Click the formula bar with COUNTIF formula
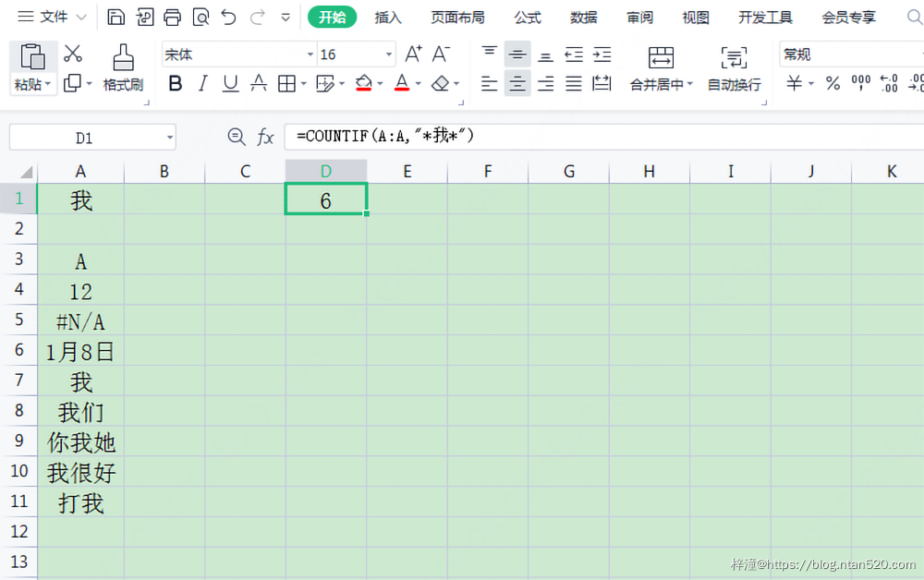The height and width of the screenshot is (580, 924). (x=604, y=138)
